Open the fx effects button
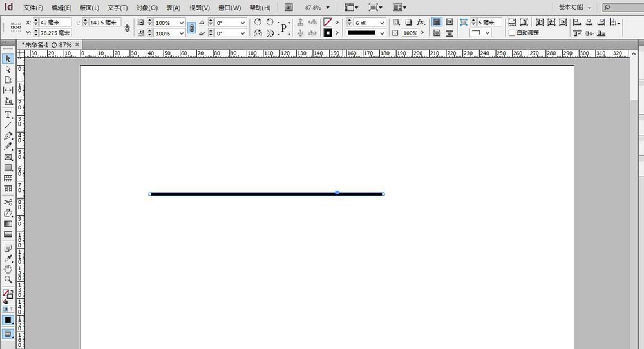 (x=421, y=22)
